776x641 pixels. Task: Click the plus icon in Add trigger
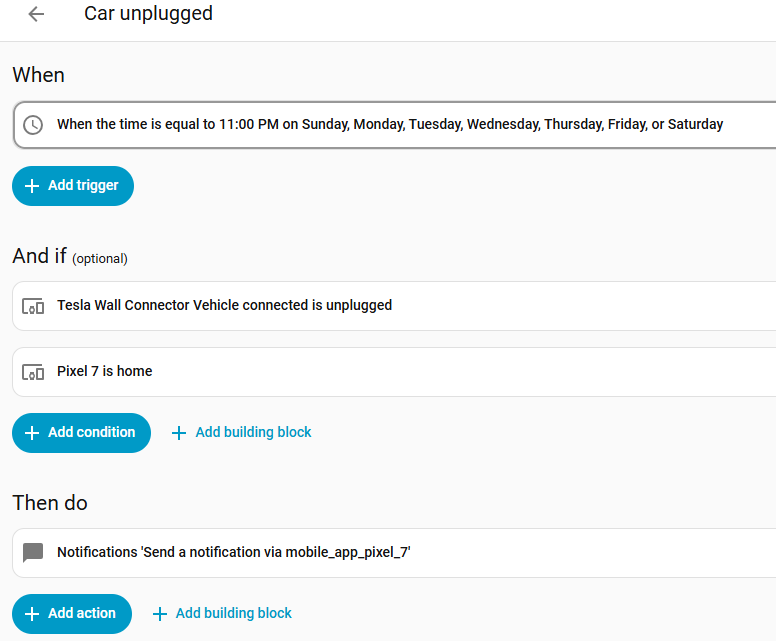pyautogui.click(x=32, y=186)
